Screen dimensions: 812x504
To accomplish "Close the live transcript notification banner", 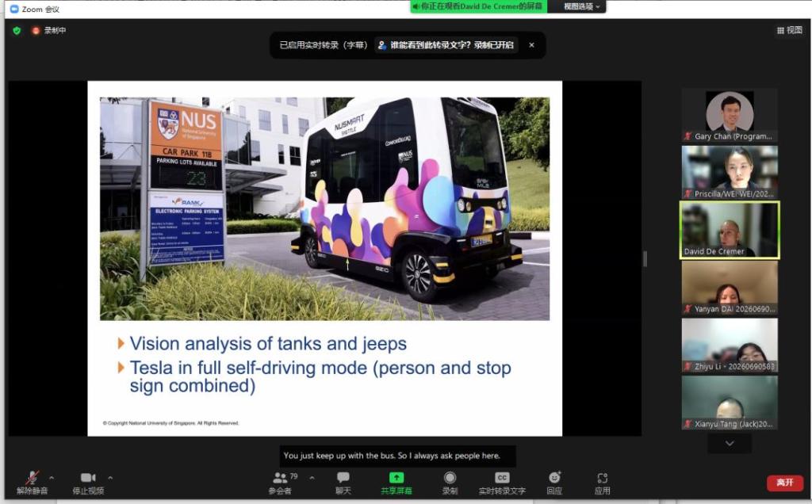I will coord(531,45).
